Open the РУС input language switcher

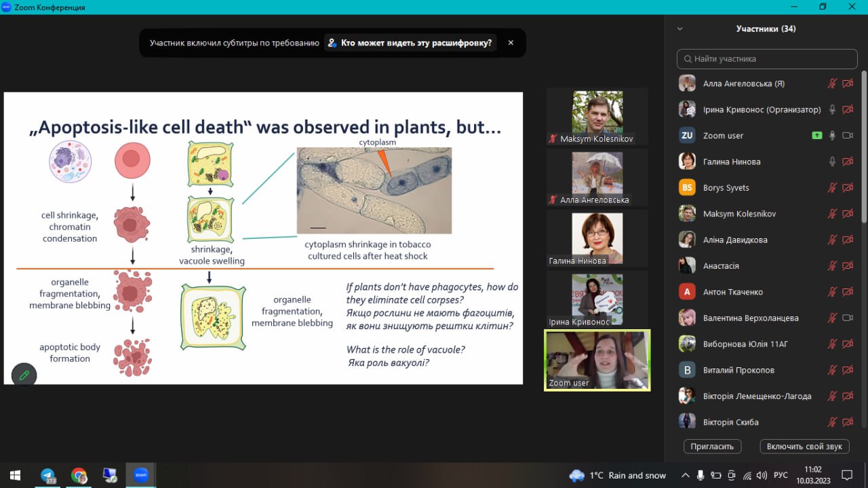coord(781,475)
